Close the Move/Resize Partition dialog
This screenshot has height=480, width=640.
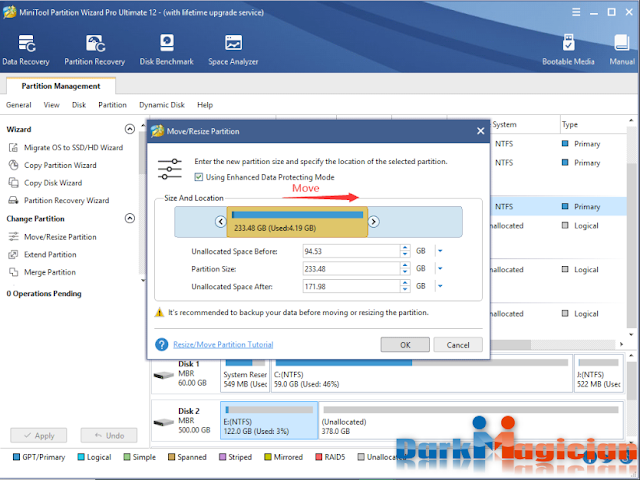(x=480, y=131)
